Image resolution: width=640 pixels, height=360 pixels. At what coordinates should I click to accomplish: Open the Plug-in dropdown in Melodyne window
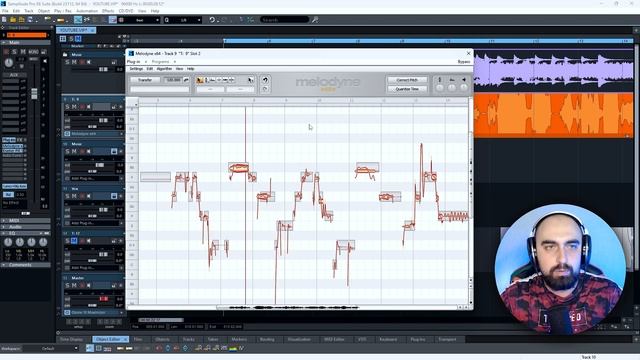pyautogui.click(x=136, y=62)
